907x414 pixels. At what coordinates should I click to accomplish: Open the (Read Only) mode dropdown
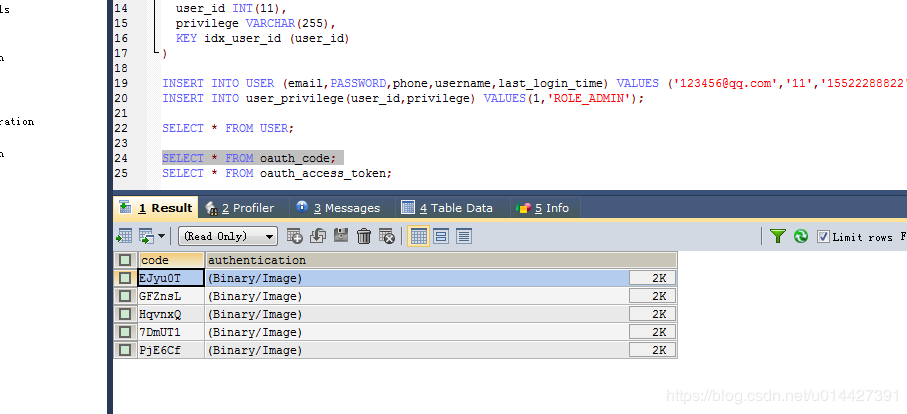[228, 236]
